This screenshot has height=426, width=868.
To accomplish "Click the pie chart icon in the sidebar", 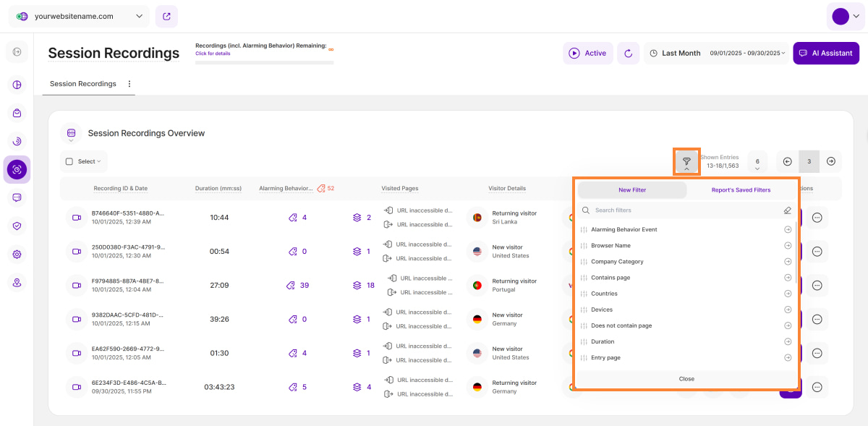I will [17, 85].
